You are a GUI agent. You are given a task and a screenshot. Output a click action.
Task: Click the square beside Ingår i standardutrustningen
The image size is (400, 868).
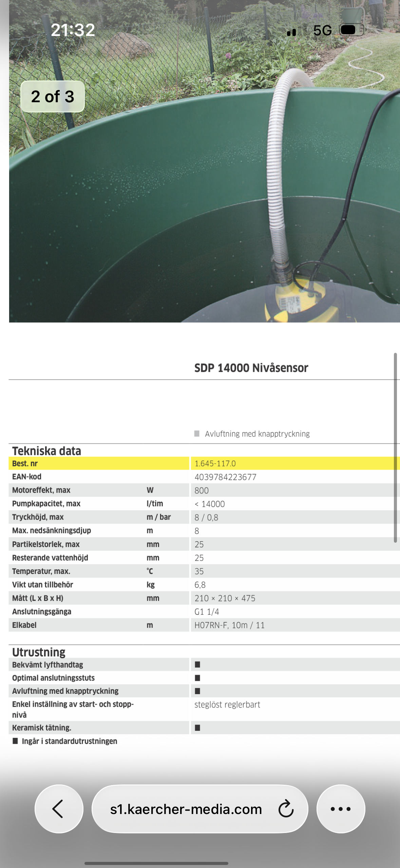(x=15, y=741)
